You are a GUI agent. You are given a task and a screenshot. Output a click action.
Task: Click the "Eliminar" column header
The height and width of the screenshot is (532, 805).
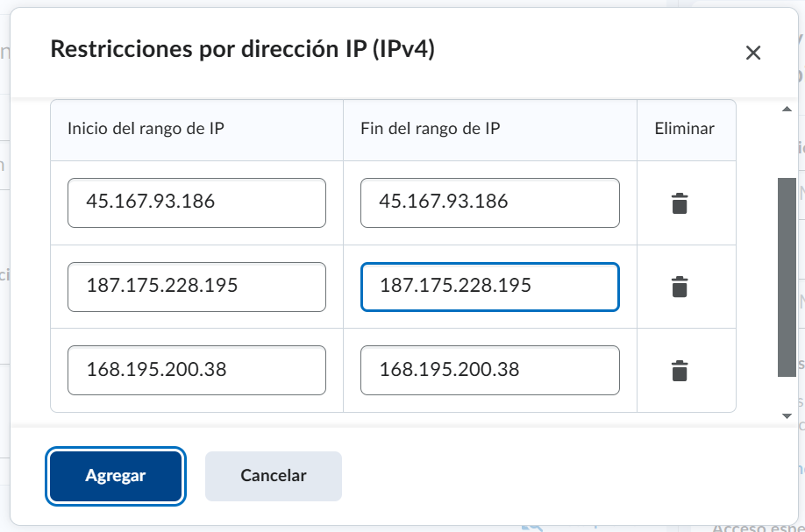(x=685, y=129)
